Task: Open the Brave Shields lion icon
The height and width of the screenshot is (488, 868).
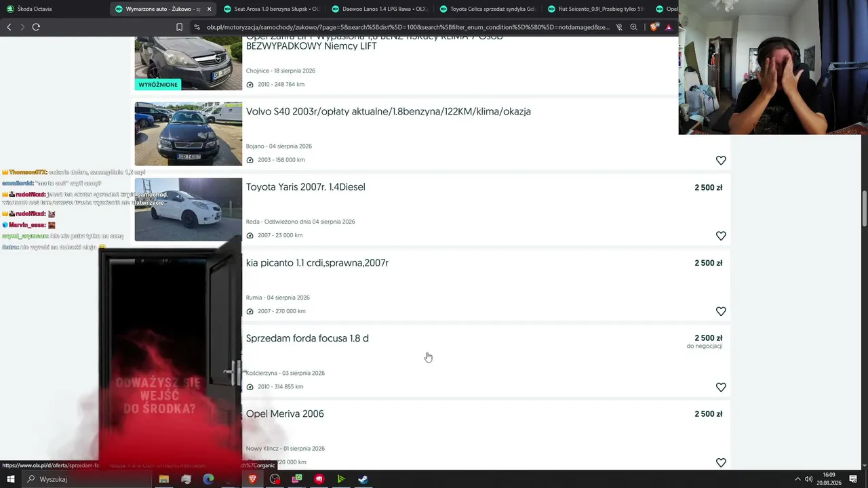Action: point(654,27)
